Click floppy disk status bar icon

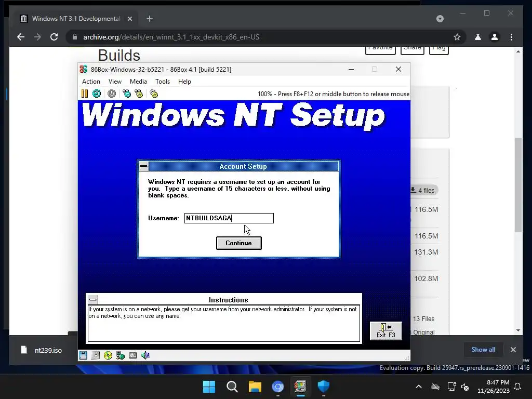(83, 355)
